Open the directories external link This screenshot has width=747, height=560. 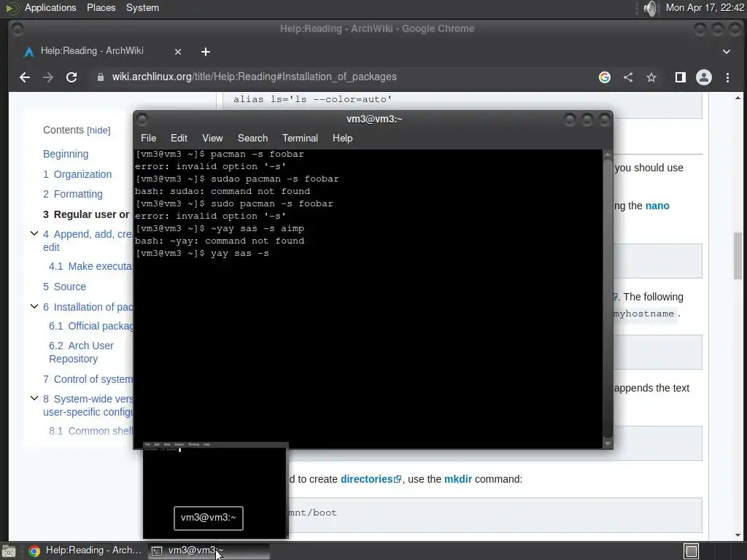tap(371, 479)
